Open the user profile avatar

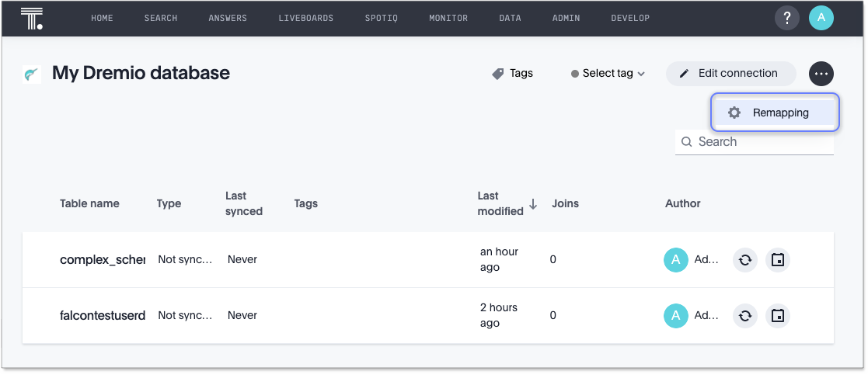point(821,19)
